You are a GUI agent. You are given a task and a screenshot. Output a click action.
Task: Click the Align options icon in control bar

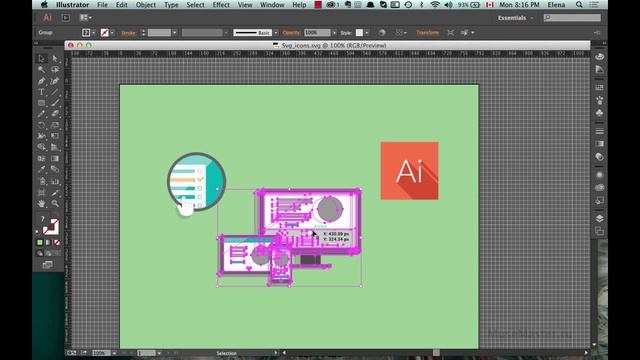coord(399,33)
